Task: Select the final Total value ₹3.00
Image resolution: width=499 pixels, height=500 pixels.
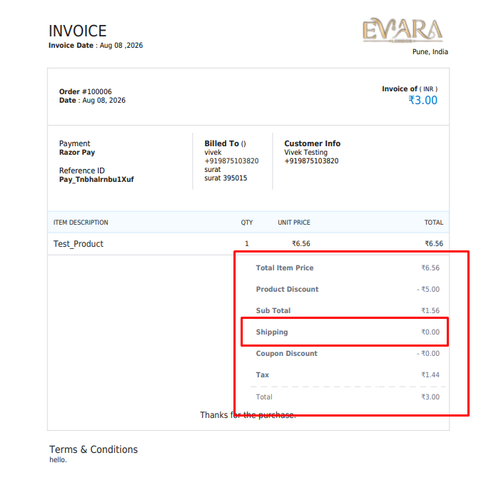Action: (430, 397)
